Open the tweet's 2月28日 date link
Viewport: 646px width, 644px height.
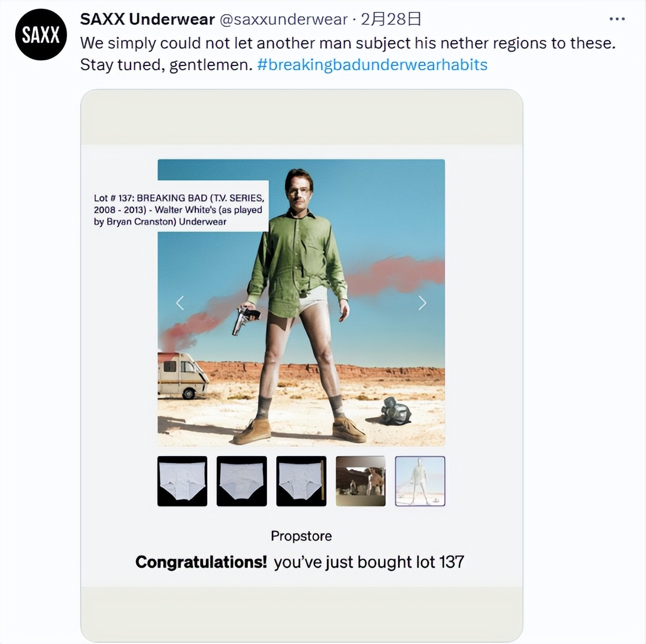click(391, 19)
